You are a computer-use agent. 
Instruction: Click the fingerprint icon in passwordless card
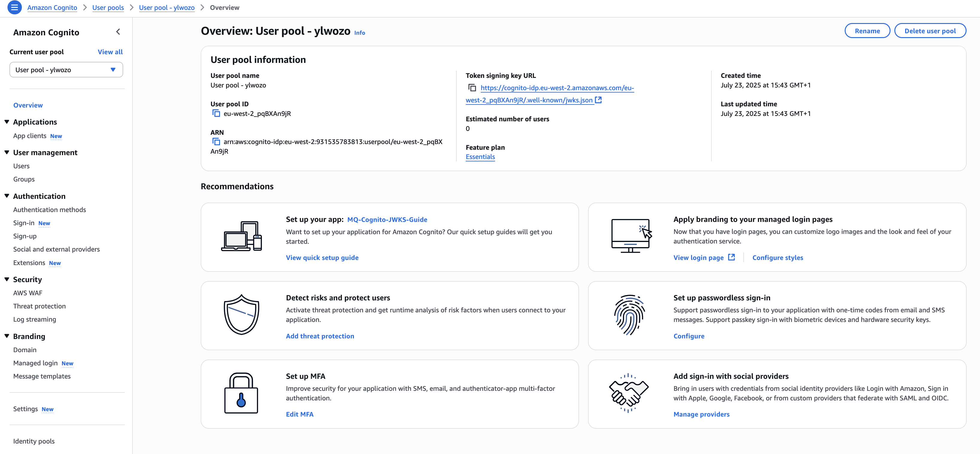[629, 315]
